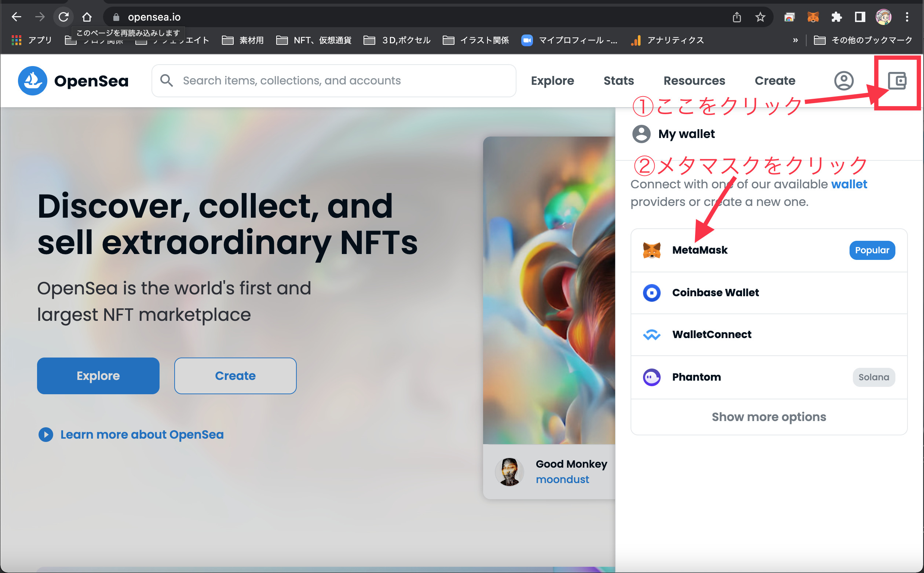Click the browser back arrow
The image size is (924, 573).
tap(16, 17)
